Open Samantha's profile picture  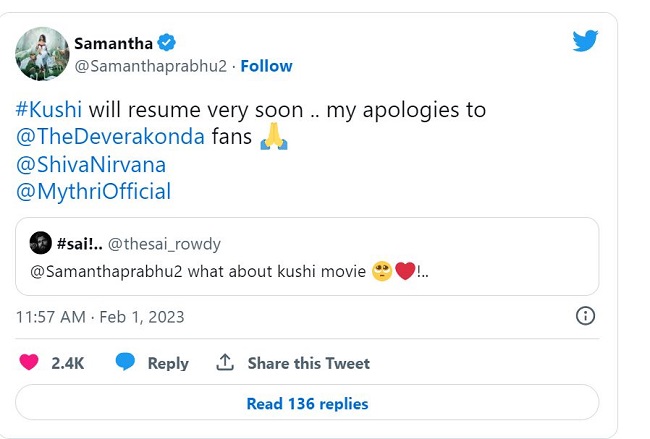[x=42, y=54]
